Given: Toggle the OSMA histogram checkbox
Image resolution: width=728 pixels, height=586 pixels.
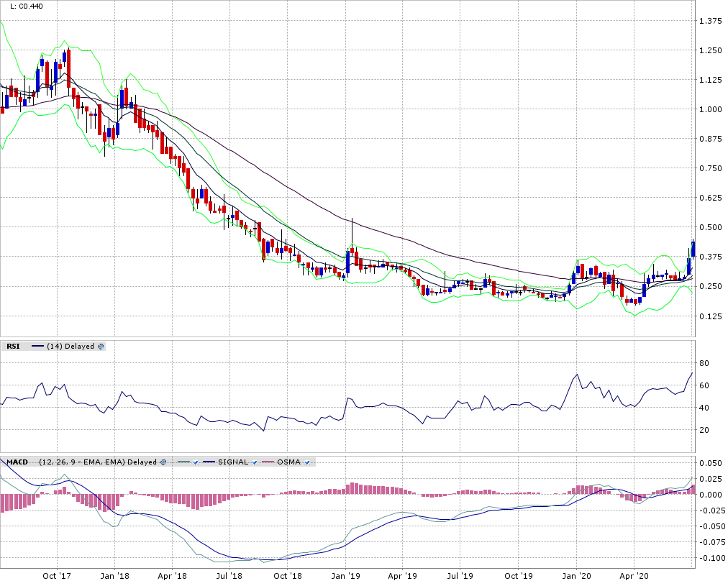Looking at the screenshot, I should [306, 462].
